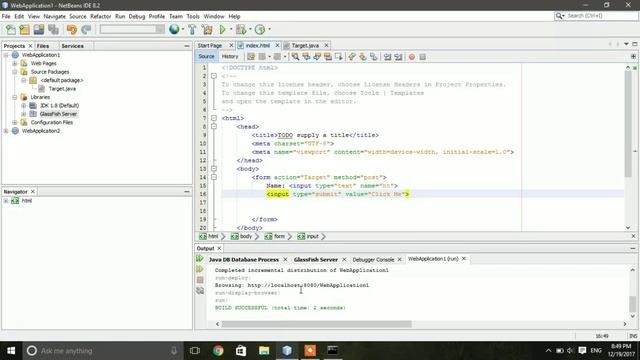
Task: Collapse code fold at form line 14
Action: (213, 177)
